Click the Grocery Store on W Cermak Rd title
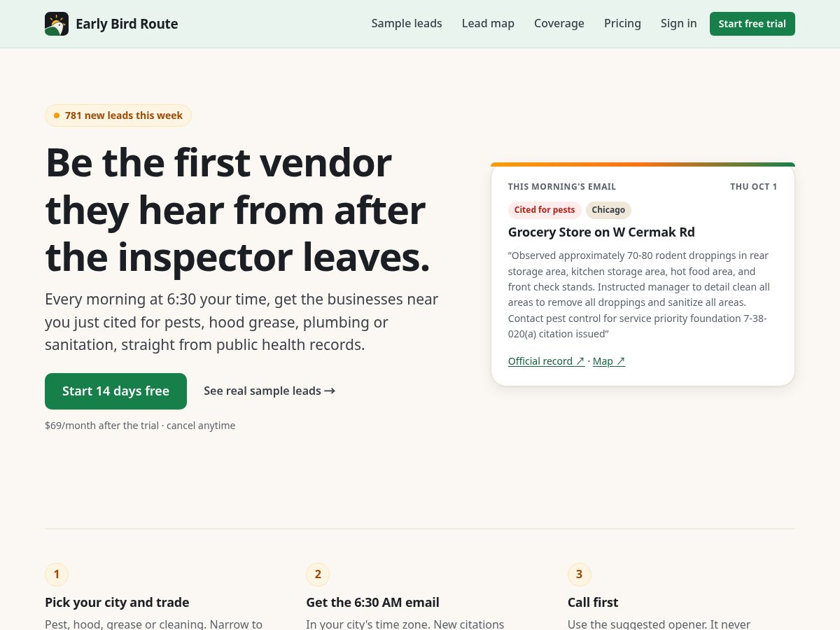The image size is (840, 630). tap(601, 232)
